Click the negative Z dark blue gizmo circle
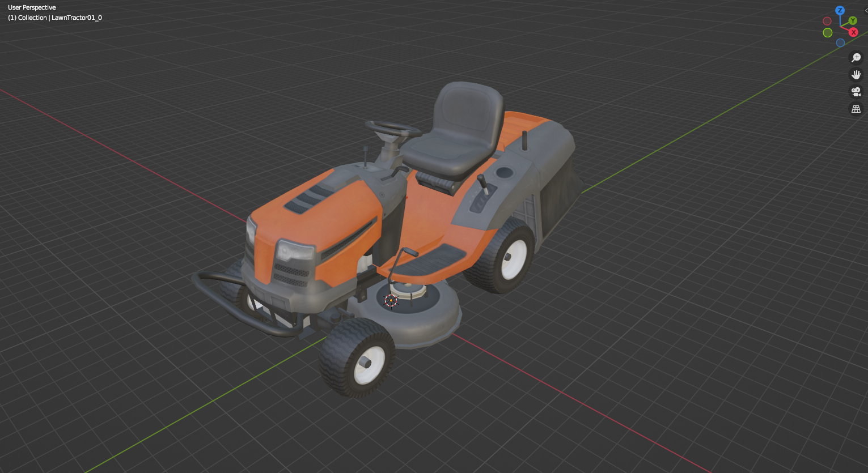868x473 pixels. pos(840,42)
